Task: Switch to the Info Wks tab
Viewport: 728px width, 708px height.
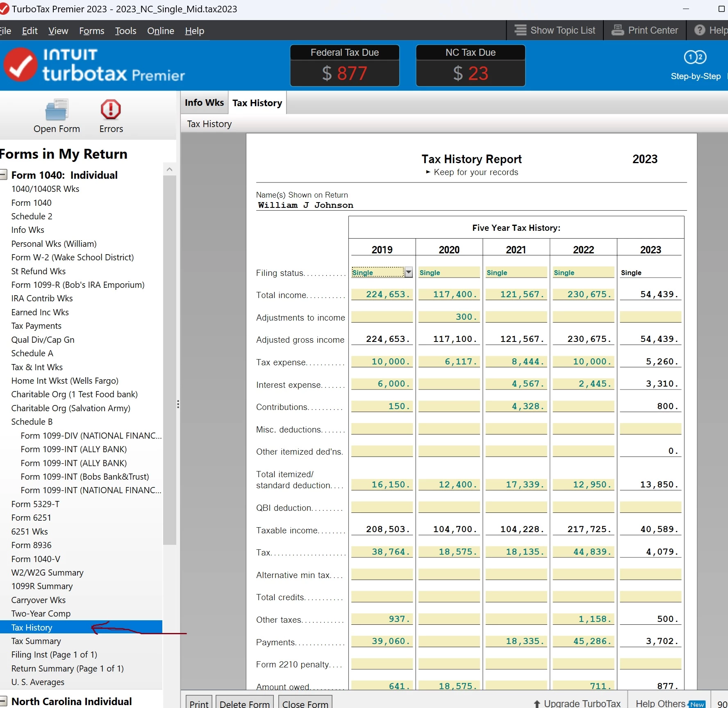Action: click(204, 102)
